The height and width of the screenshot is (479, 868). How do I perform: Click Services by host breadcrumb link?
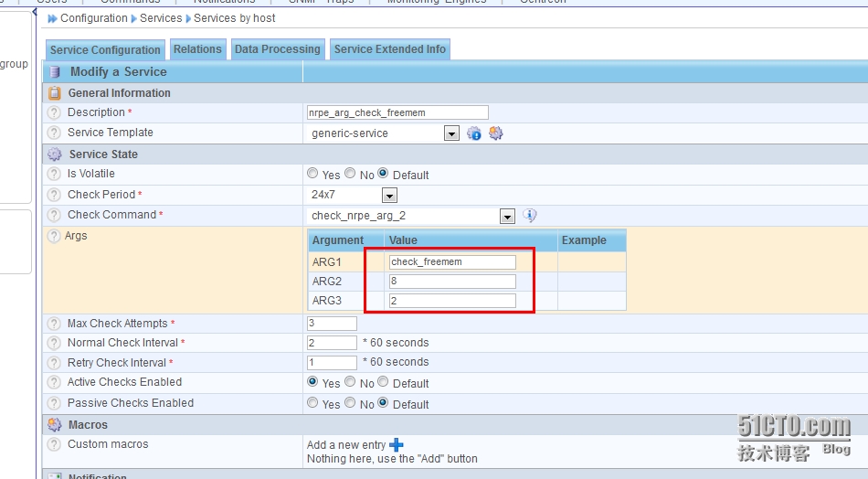[235, 18]
